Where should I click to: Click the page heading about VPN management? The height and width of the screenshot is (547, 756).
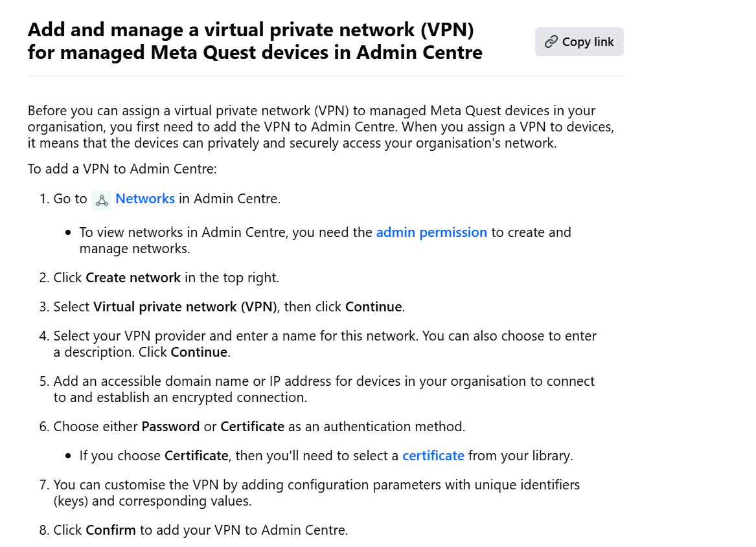pos(255,40)
